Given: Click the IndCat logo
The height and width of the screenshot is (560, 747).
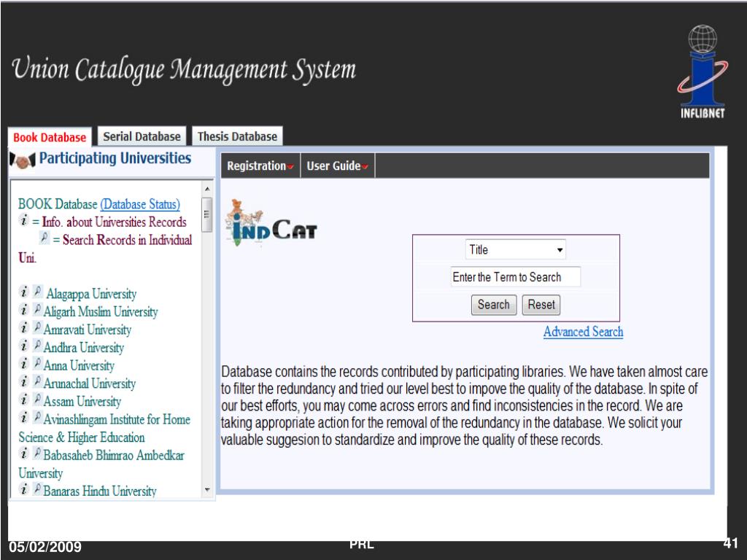Looking at the screenshot, I should coord(271,223).
